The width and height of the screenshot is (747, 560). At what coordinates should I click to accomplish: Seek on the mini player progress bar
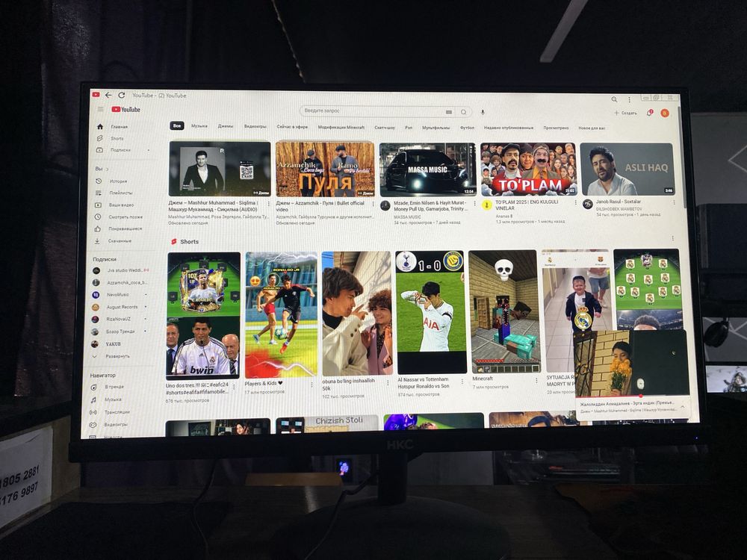click(631, 395)
